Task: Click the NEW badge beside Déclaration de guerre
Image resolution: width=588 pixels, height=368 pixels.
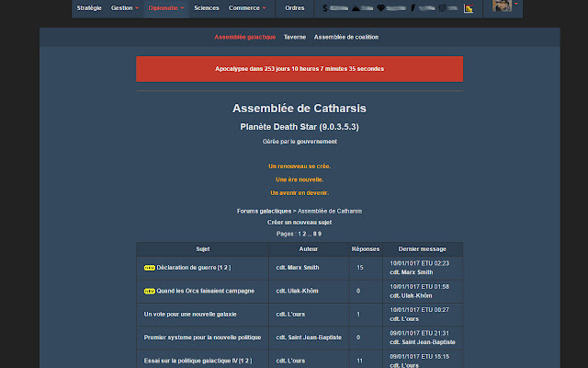Action: 150,268
